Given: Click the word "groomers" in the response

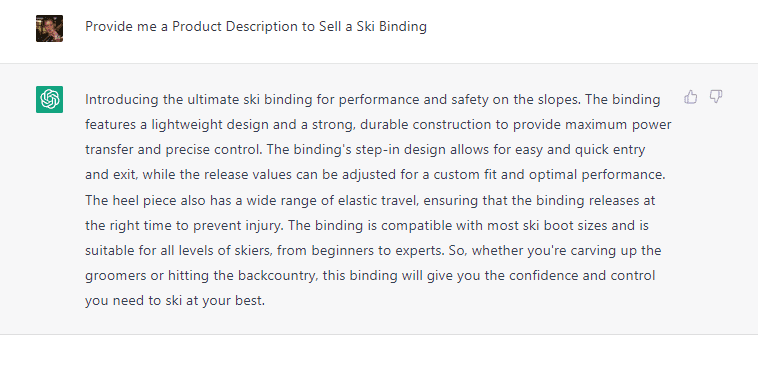Looking at the screenshot, I should coord(117,276).
